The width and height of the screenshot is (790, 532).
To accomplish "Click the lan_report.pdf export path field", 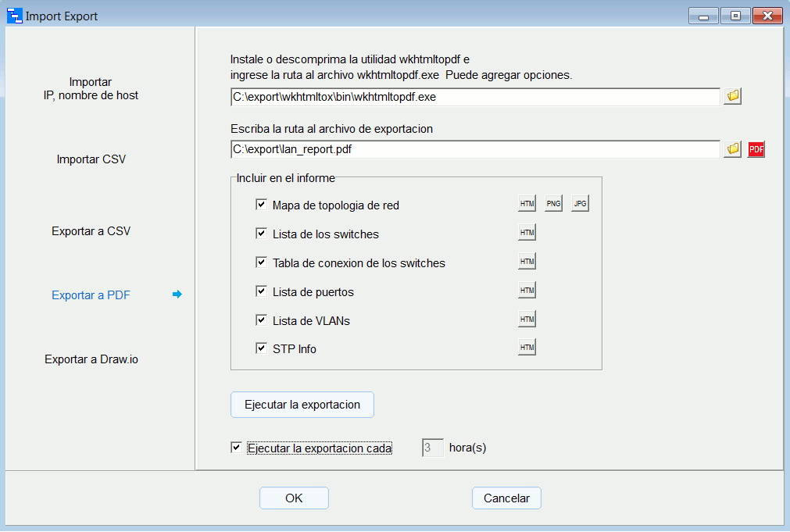I will pyautogui.click(x=474, y=149).
